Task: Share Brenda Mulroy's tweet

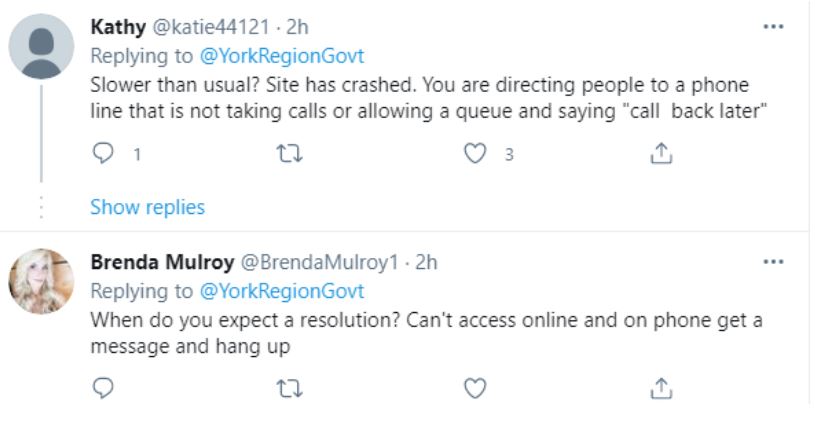Action: 660,387
